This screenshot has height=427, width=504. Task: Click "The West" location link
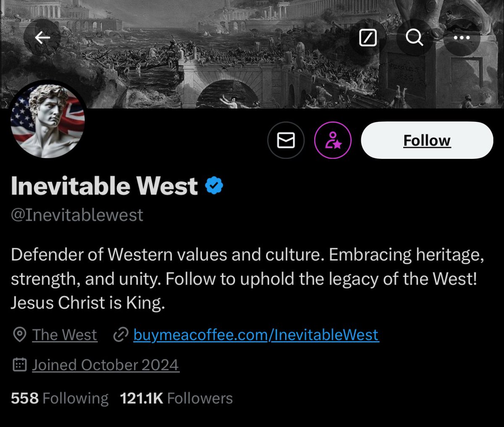(x=65, y=335)
